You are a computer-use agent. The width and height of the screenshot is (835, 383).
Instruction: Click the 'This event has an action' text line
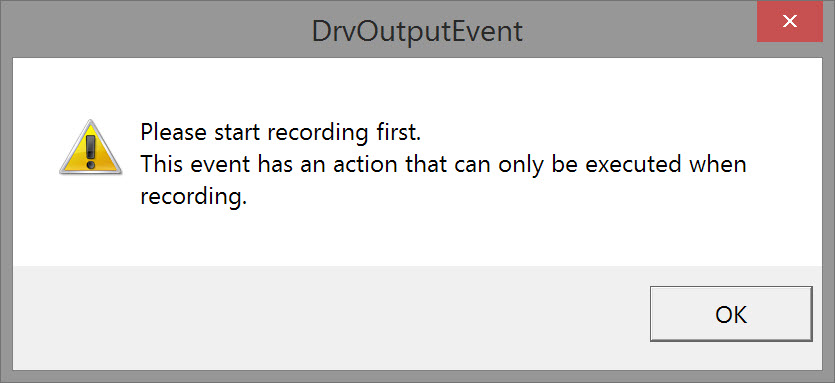click(x=443, y=165)
